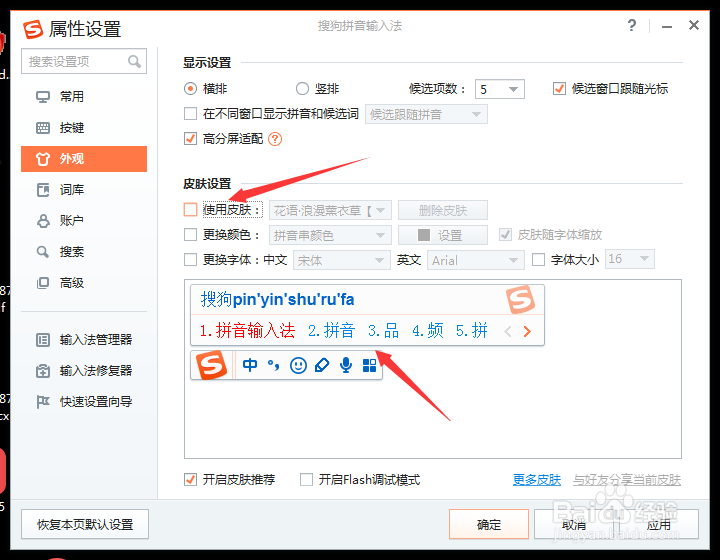Enable 字体大小 checkbox
The width and height of the screenshot is (720, 560).
click(539, 259)
